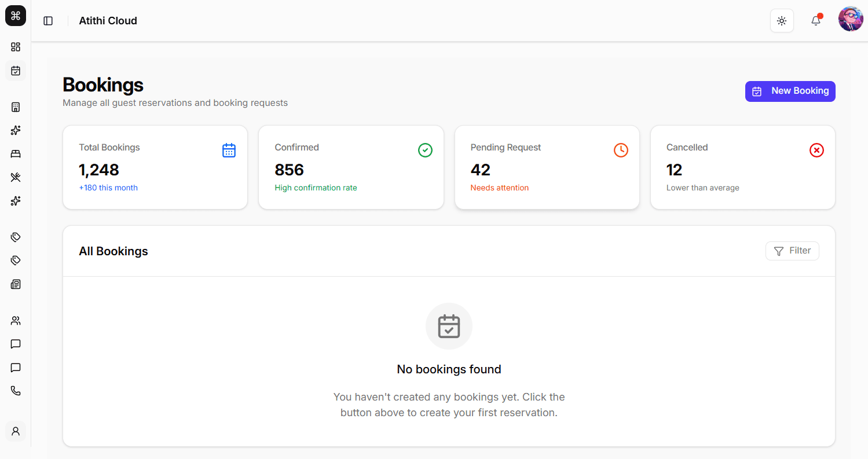Select the Bookings calendar icon in the sidebar
868x459 pixels.
pos(16,71)
